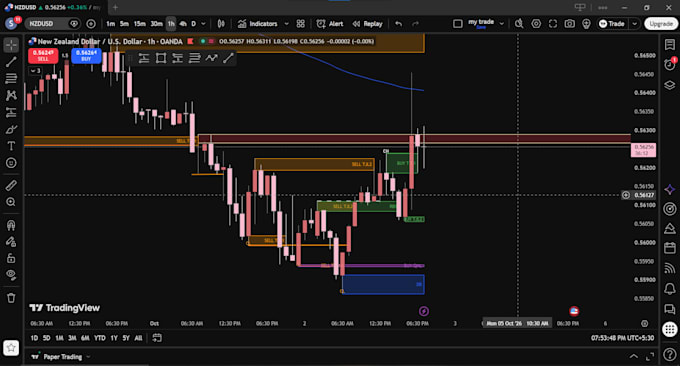Open the Trade panel button
Image resolution: width=680 pixels, height=366 pixels.
pyautogui.click(x=612, y=24)
